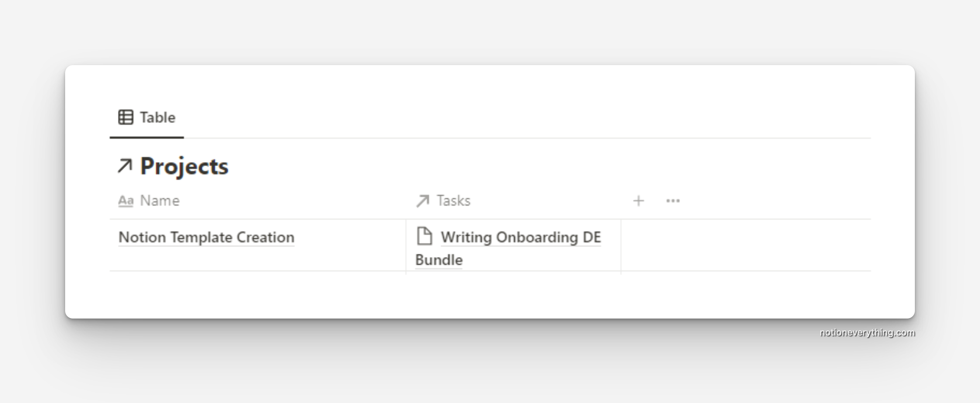Click the diagonal arrow next to Projects
This screenshot has width=980, height=403.
coord(125,166)
